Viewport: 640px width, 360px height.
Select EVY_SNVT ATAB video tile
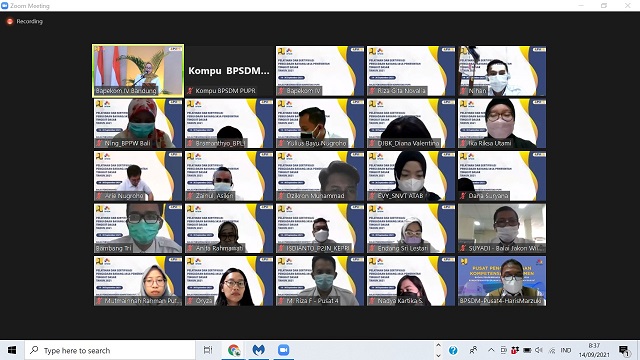point(411,176)
